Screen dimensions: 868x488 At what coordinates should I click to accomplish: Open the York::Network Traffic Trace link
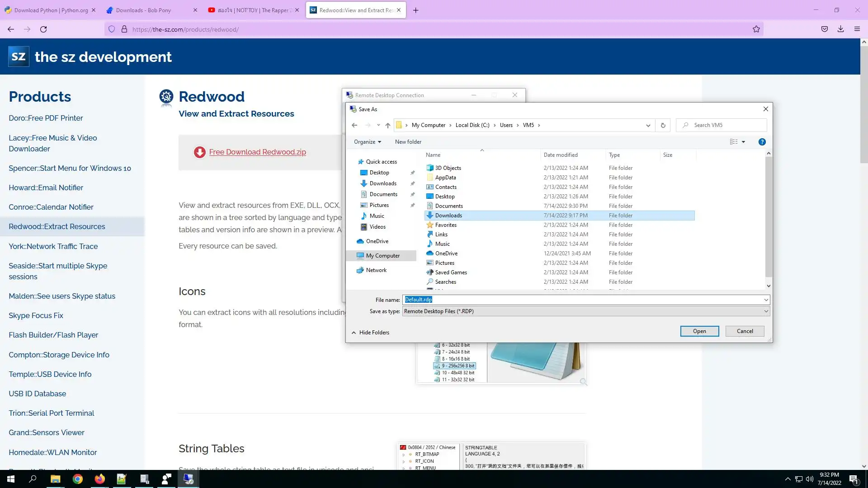tap(53, 246)
